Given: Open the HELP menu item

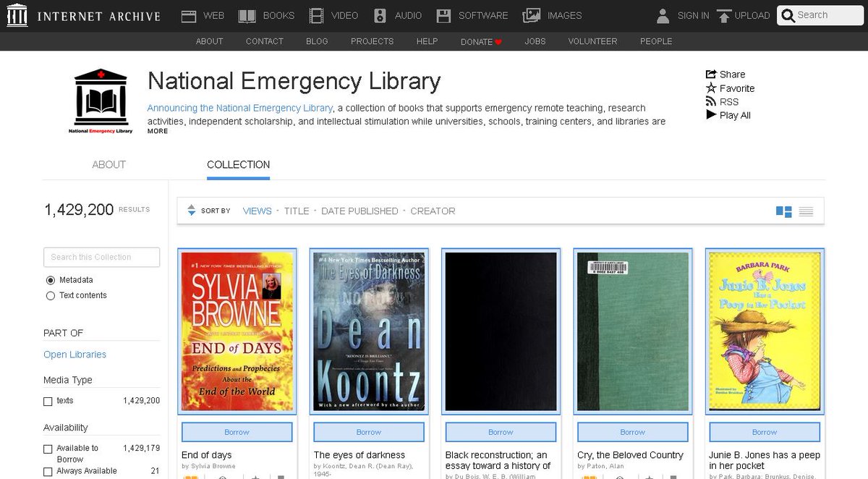Looking at the screenshot, I should [x=427, y=41].
